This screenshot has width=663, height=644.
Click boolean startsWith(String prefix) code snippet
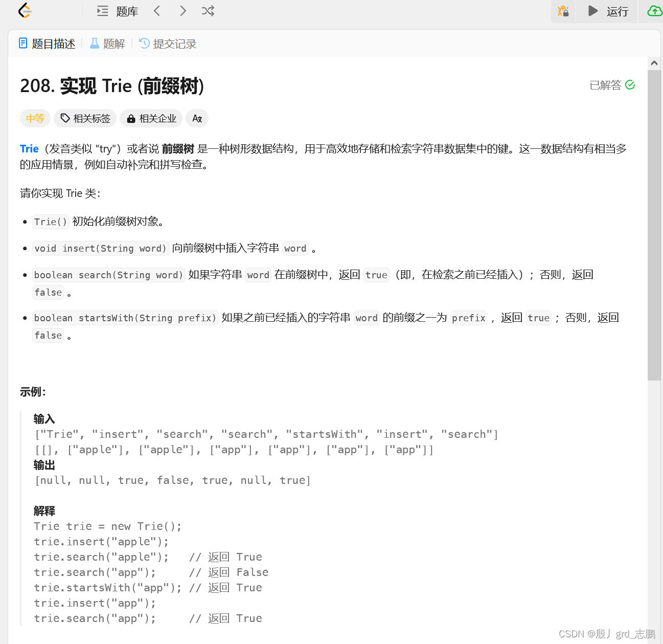(125, 318)
